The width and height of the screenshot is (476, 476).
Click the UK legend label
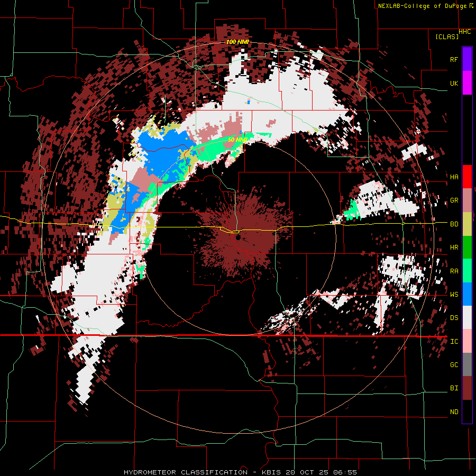pos(454,83)
